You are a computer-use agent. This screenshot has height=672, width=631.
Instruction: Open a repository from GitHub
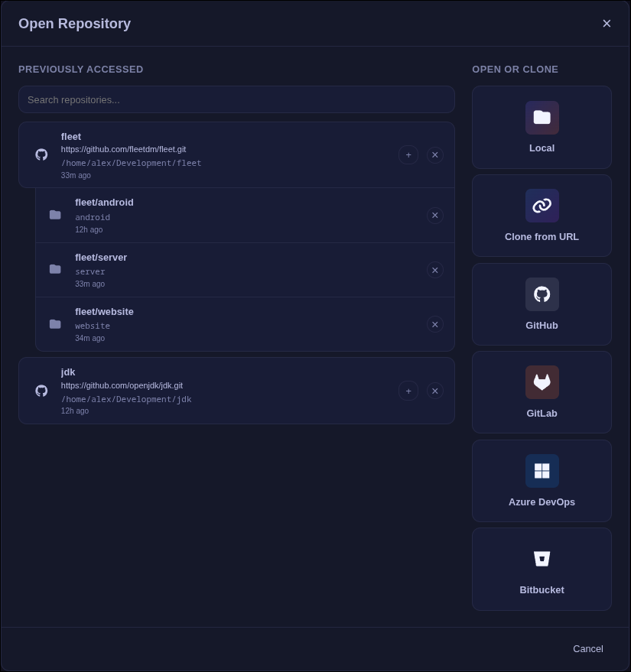click(x=542, y=304)
